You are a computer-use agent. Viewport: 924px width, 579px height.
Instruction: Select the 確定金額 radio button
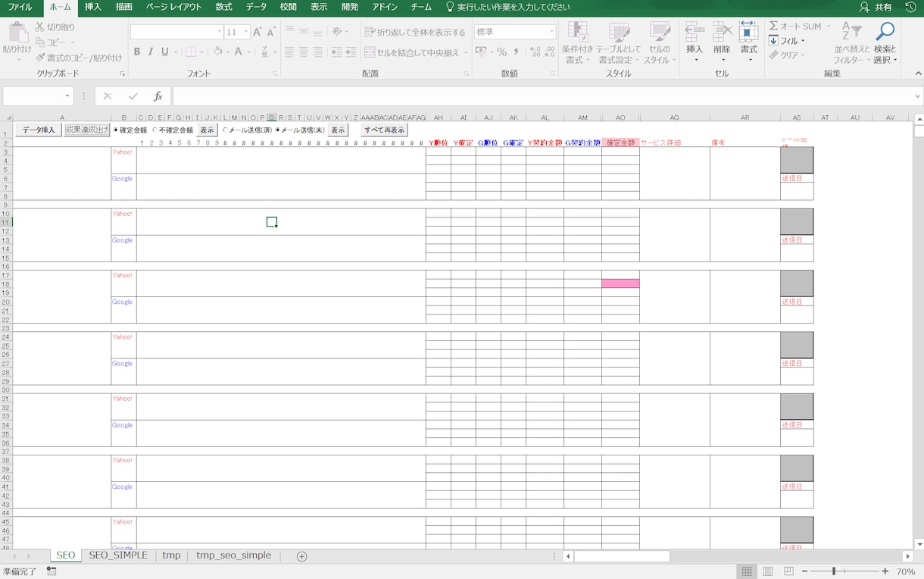click(116, 130)
